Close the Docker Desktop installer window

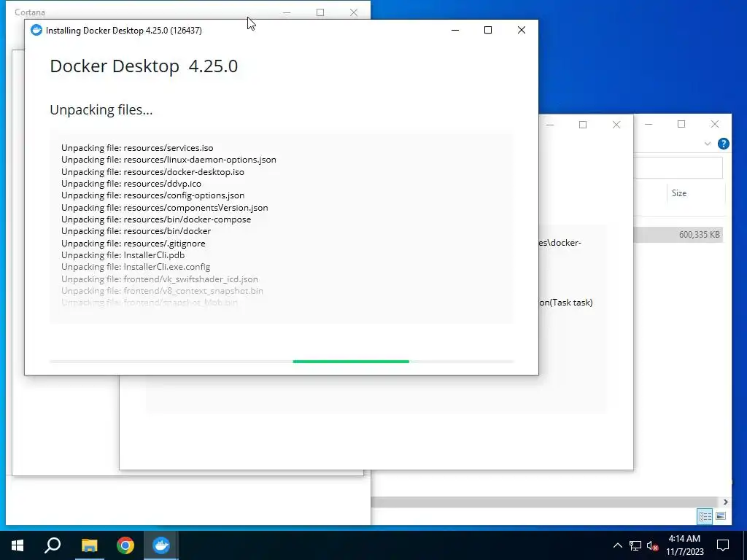pyautogui.click(x=521, y=30)
